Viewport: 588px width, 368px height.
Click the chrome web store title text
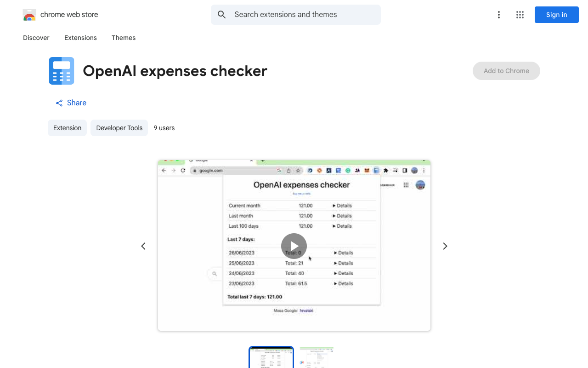tap(69, 15)
